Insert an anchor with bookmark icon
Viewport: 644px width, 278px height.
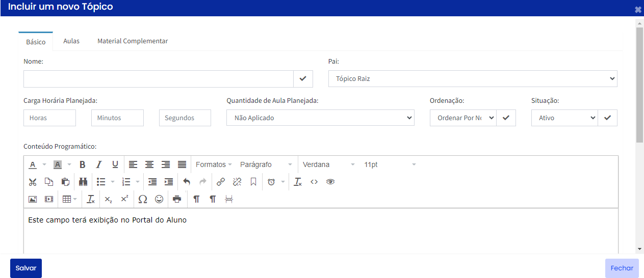[x=253, y=182]
